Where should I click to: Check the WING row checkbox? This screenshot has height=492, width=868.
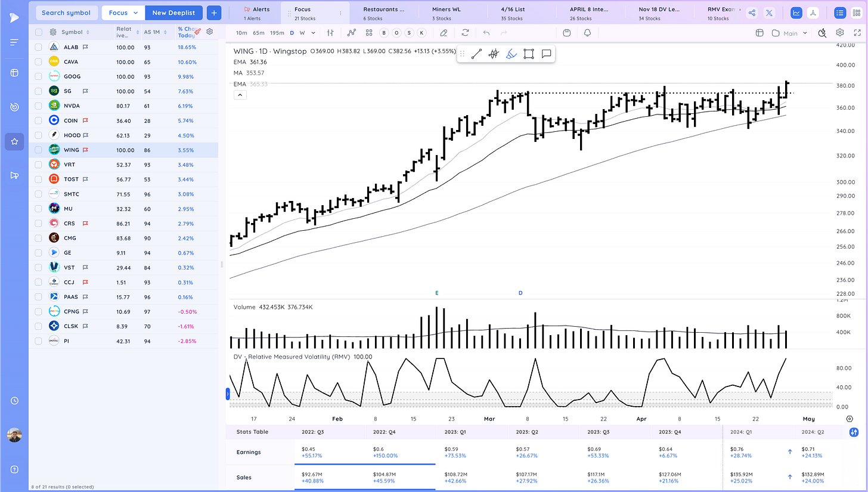(x=39, y=150)
